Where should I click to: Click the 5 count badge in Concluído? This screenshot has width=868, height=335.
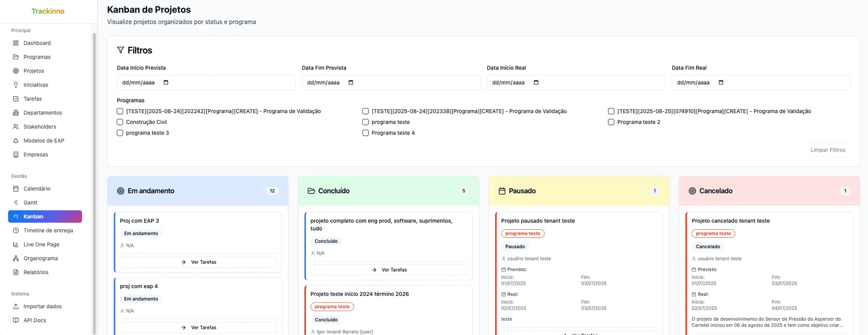[x=464, y=191]
